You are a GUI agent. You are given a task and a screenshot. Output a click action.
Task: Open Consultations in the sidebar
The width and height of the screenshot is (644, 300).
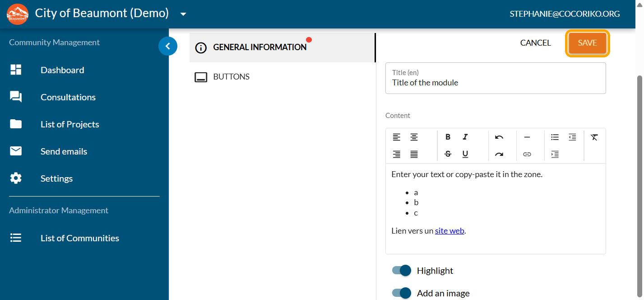[68, 97]
